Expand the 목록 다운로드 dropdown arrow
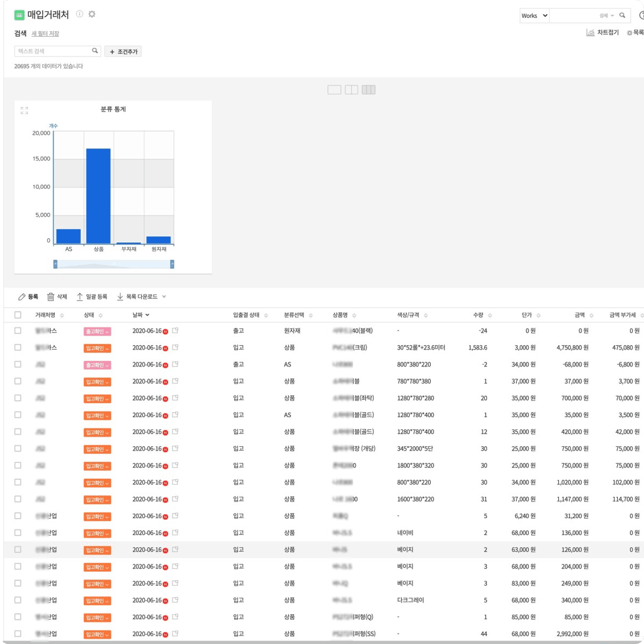This screenshot has width=644, height=644. (x=164, y=297)
